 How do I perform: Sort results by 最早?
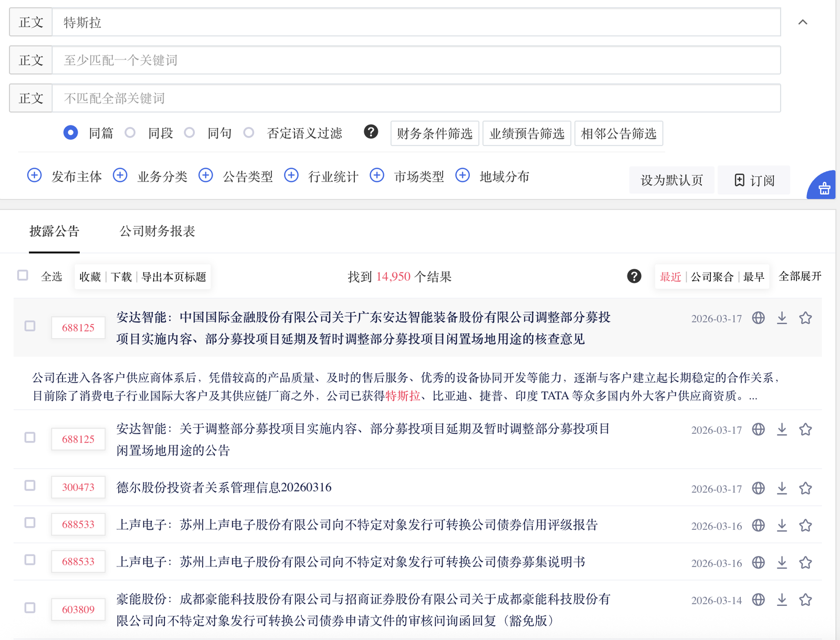754,277
